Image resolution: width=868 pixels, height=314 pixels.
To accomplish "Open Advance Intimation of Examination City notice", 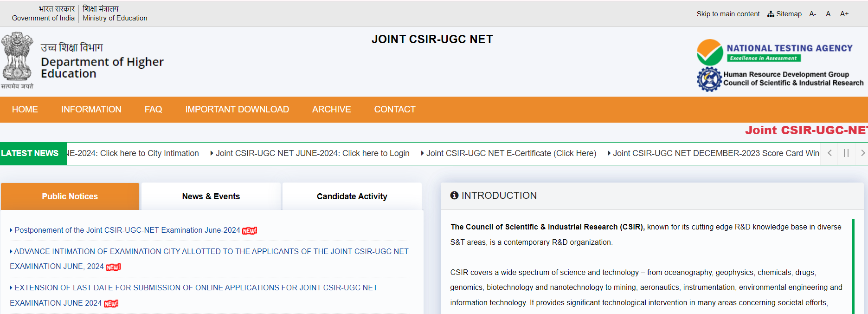I will pyautogui.click(x=209, y=259).
